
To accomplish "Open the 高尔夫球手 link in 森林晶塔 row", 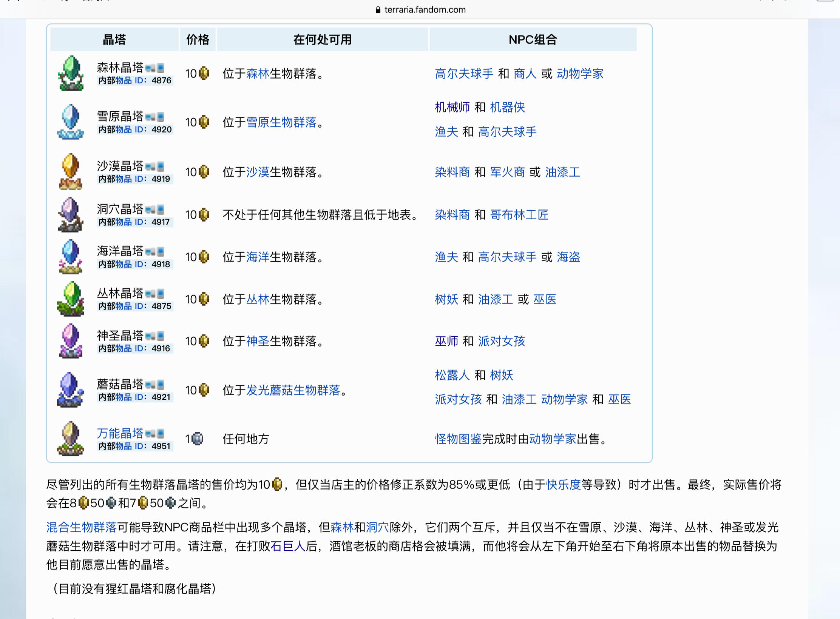I will [464, 73].
